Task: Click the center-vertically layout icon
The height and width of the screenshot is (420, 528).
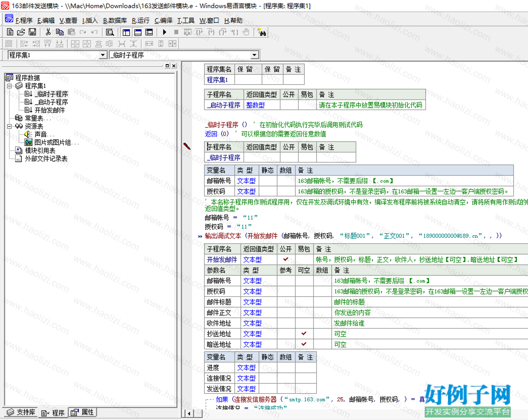Action: [87, 44]
